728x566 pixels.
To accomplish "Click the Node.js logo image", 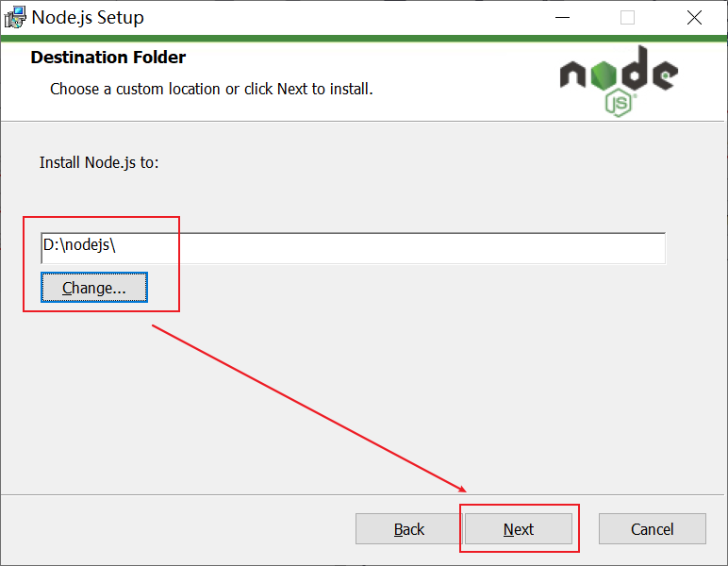I will coord(619,81).
